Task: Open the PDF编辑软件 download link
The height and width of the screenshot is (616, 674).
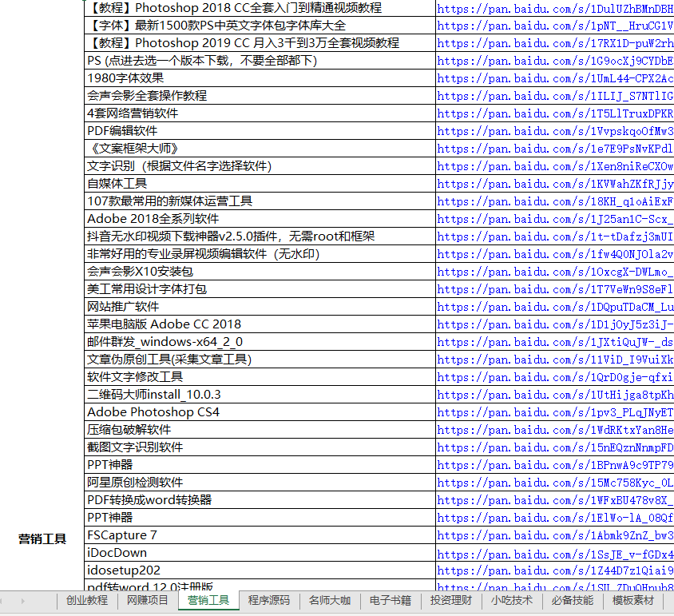Action: pos(553,131)
